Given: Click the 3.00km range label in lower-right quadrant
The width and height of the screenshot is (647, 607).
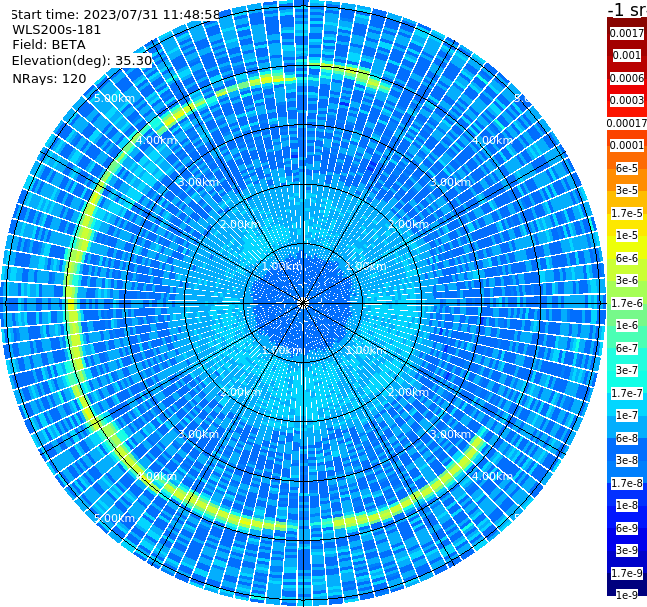Looking at the screenshot, I should pyautogui.click(x=450, y=434).
